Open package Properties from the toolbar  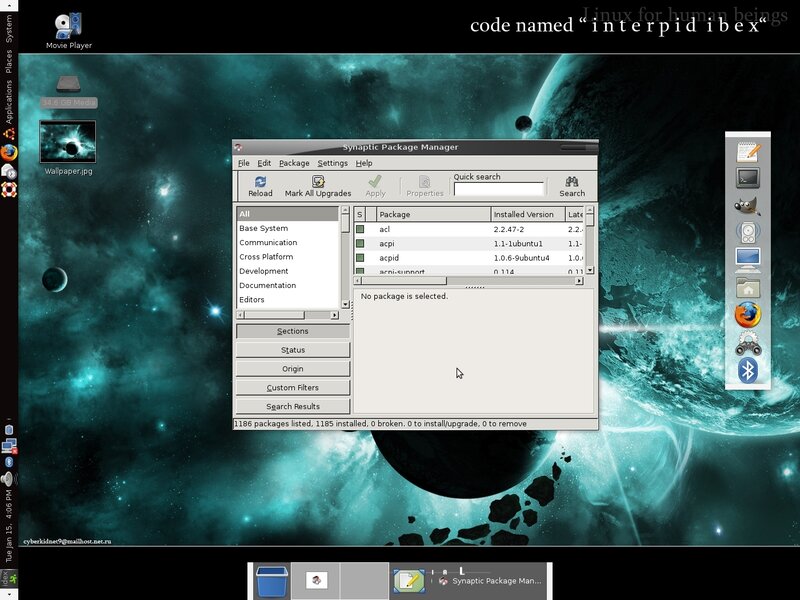click(424, 186)
